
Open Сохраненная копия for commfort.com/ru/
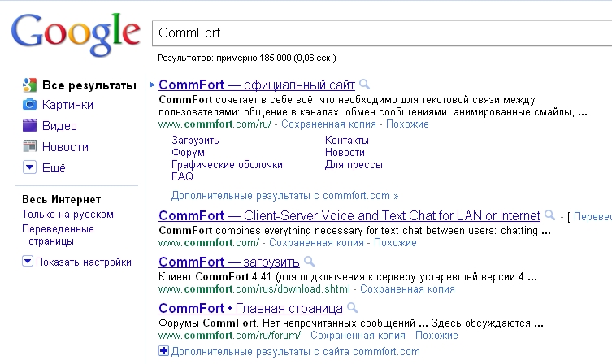coord(328,124)
